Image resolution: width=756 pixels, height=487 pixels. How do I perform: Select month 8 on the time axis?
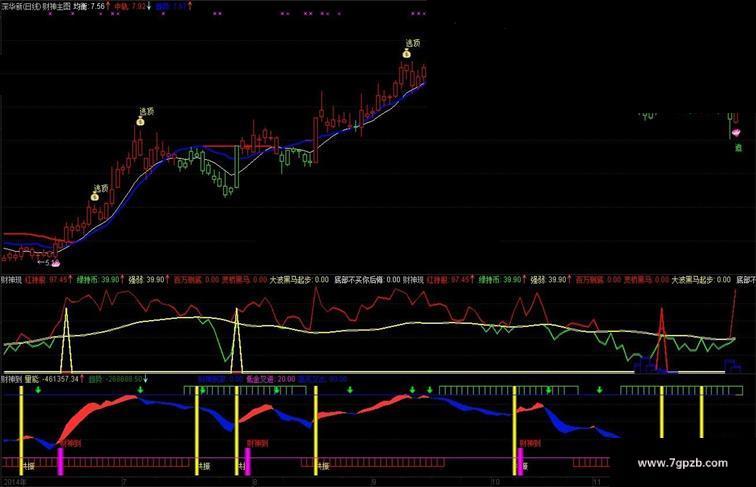point(255,482)
